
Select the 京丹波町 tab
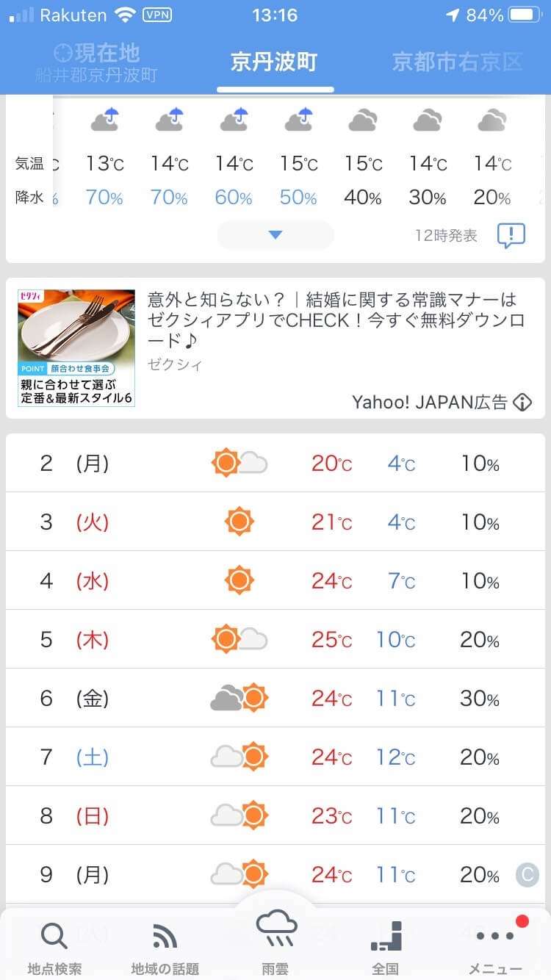[274, 62]
